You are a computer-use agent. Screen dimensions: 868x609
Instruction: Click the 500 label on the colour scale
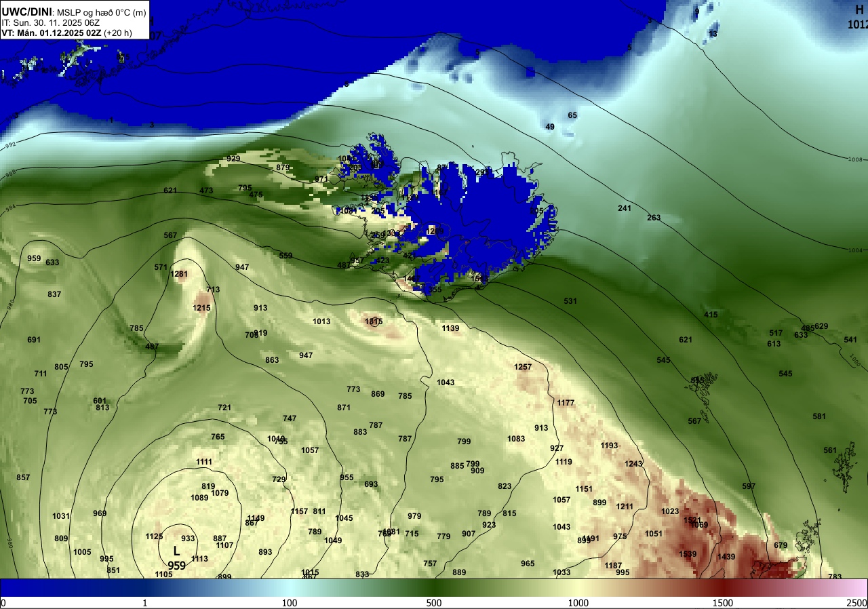434,603
